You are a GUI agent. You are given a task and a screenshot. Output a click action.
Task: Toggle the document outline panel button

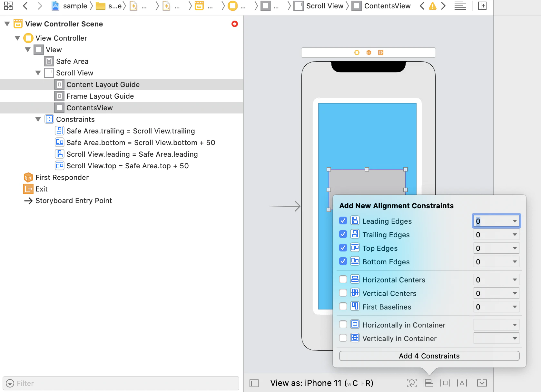pyautogui.click(x=254, y=383)
